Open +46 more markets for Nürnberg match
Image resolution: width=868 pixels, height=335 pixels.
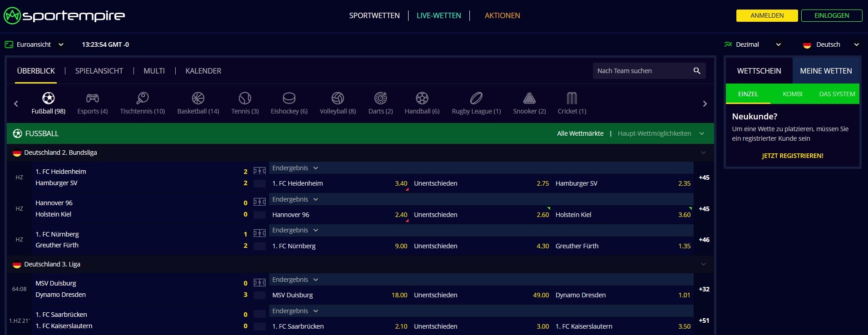[704, 240]
